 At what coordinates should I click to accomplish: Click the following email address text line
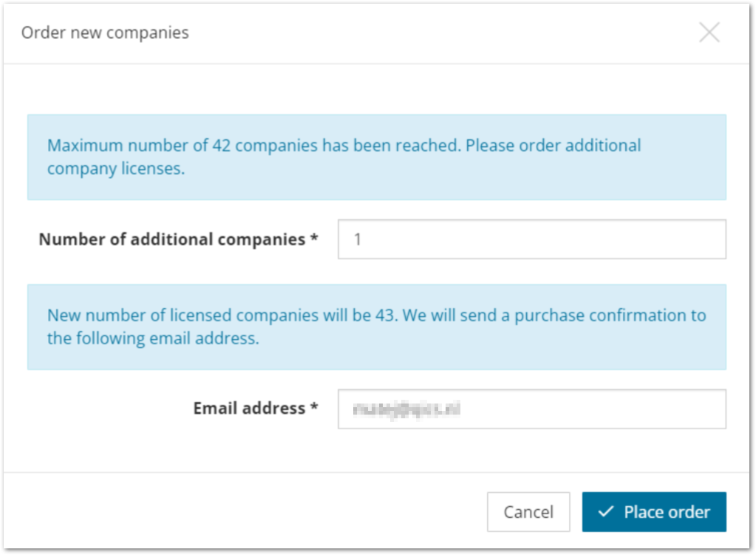tap(153, 338)
